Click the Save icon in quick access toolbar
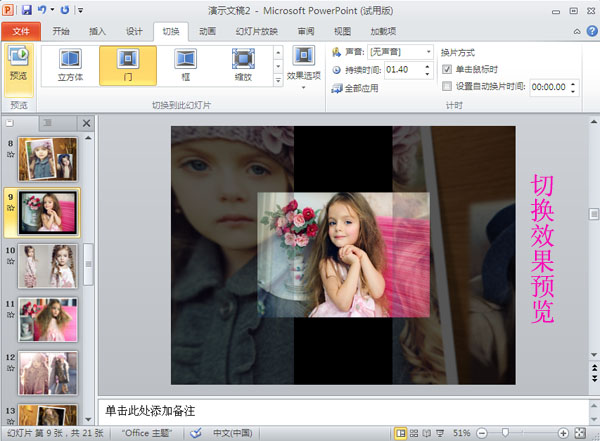 point(27,9)
